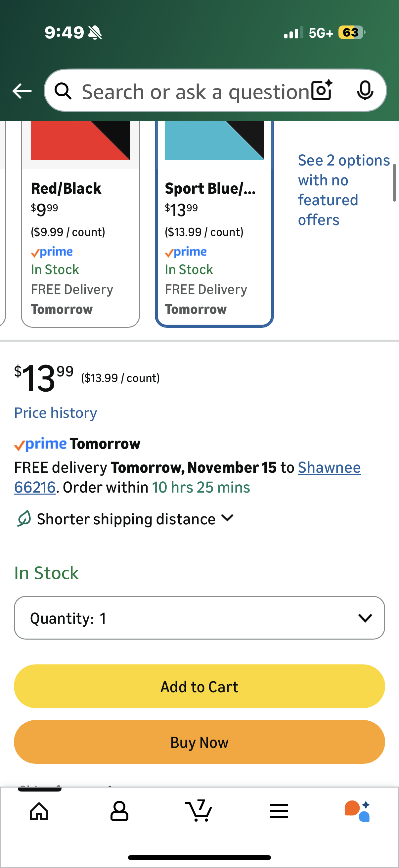Open the Price history link
This screenshot has width=399, height=868.
point(56,413)
